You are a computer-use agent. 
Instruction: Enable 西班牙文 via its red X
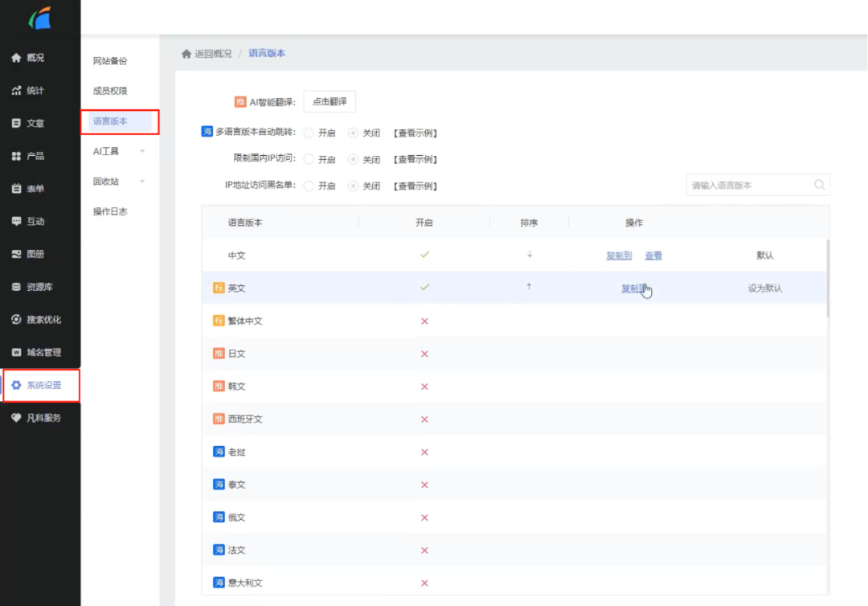point(424,420)
